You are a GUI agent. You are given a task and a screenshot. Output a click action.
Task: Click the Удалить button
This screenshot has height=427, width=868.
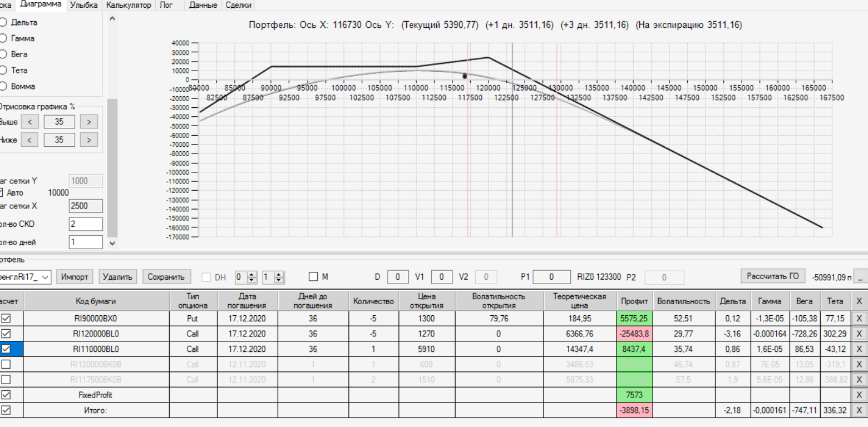pos(118,277)
